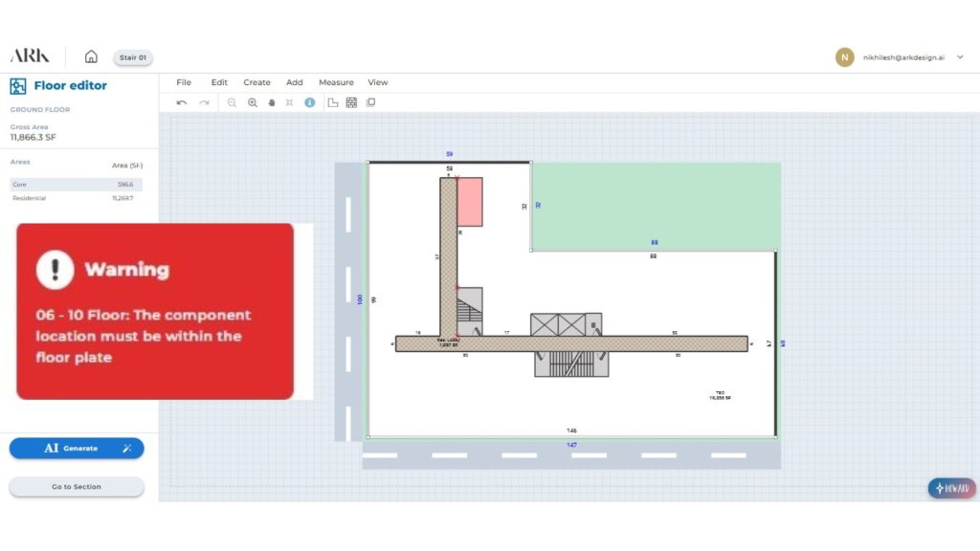This screenshot has height=551, width=980.
Task: Open the File menu
Action: (184, 82)
